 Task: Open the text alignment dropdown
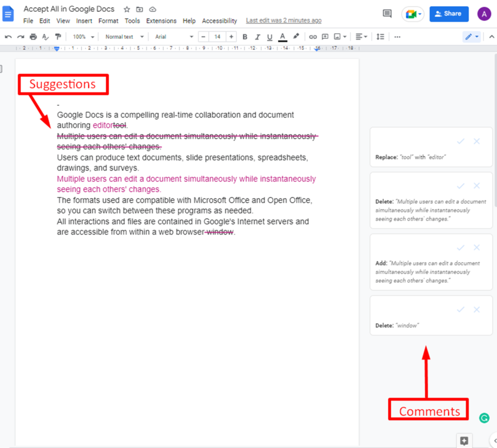tap(361, 37)
